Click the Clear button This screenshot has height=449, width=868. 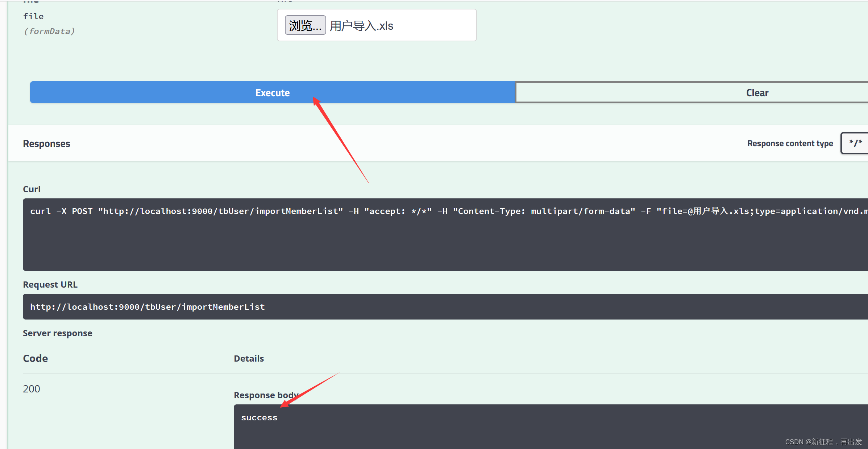click(x=692, y=92)
